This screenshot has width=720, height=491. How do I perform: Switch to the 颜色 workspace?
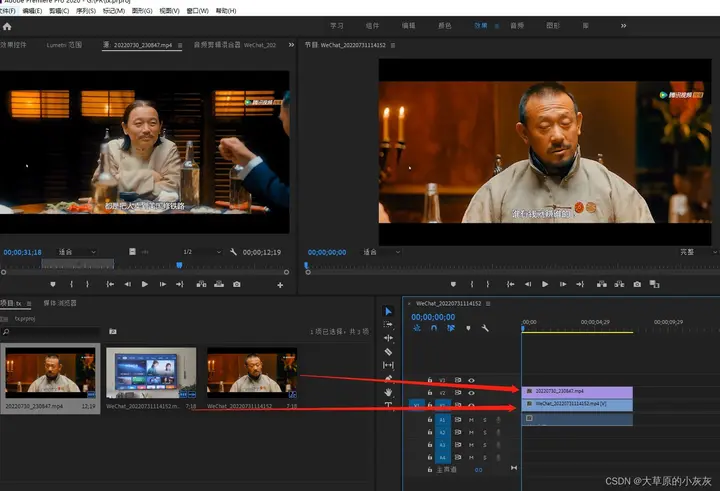444,26
